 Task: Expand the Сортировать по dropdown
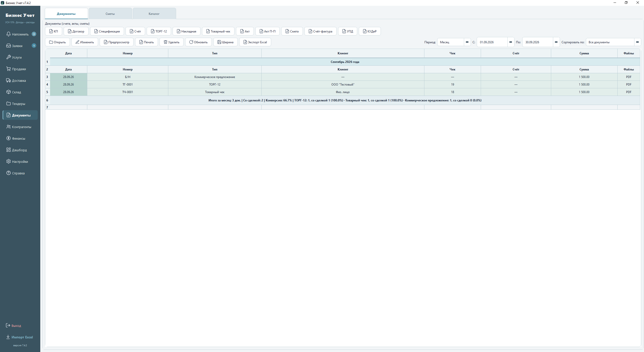pos(637,42)
